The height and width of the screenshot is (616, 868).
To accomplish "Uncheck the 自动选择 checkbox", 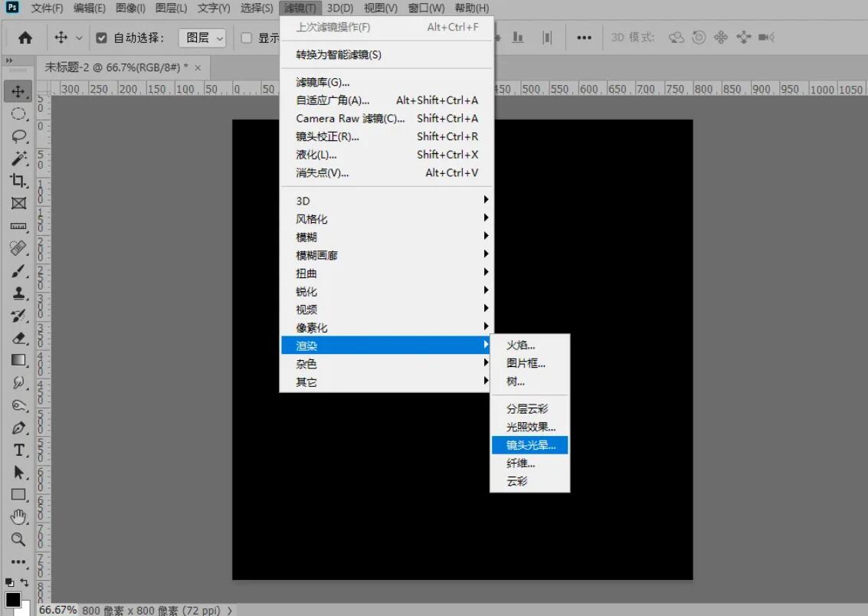I will pyautogui.click(x=102, y=36).
